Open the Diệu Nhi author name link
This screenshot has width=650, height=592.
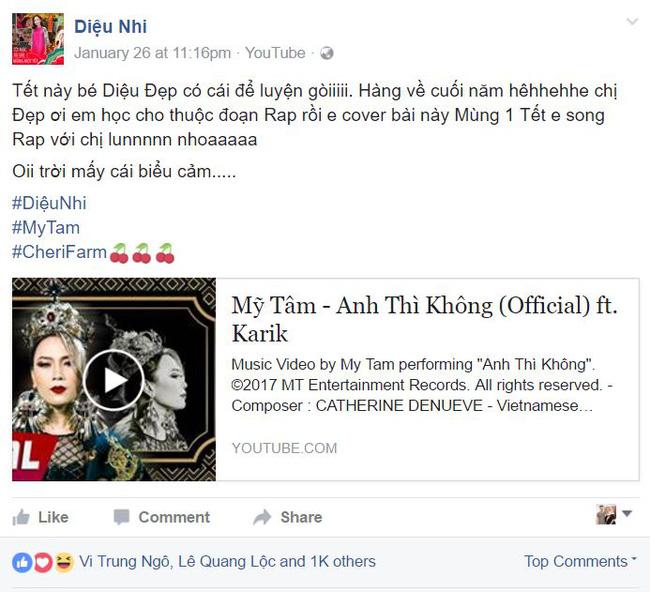(110, 27)
